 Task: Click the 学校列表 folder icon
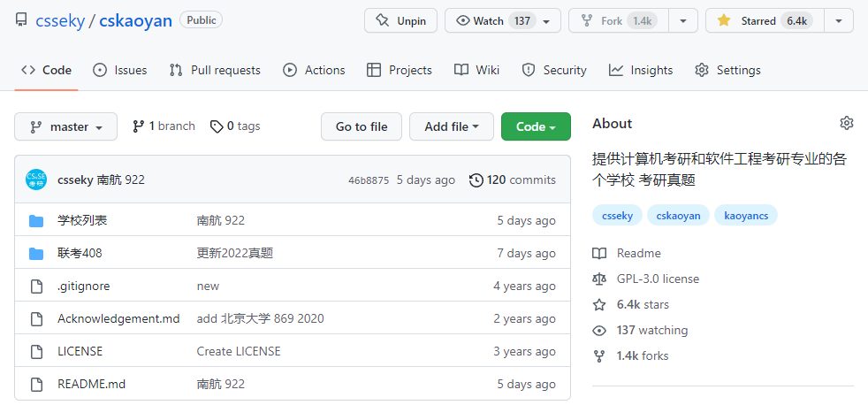(36, 221)
